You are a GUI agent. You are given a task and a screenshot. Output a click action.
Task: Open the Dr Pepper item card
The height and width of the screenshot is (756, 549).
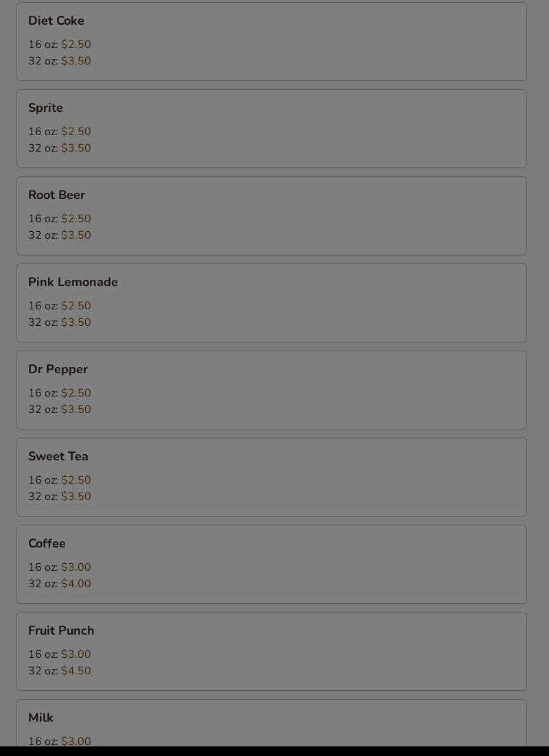pos(272,390)
